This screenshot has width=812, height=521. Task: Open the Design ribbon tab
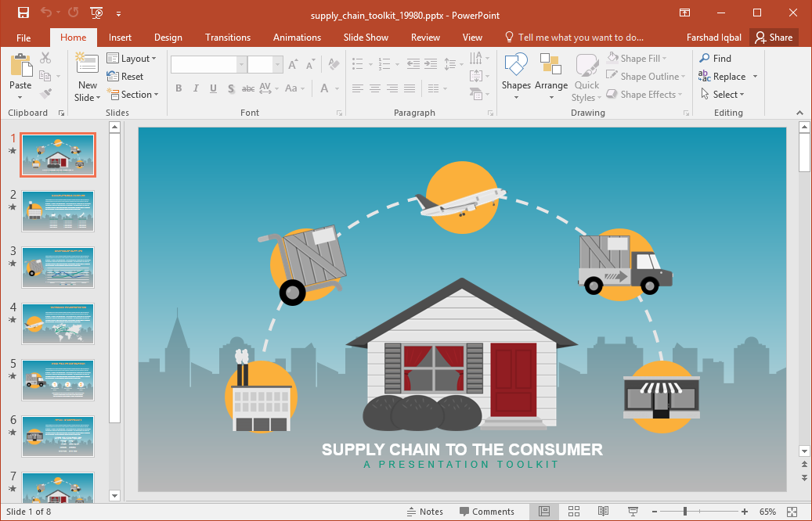coord(168,38)
